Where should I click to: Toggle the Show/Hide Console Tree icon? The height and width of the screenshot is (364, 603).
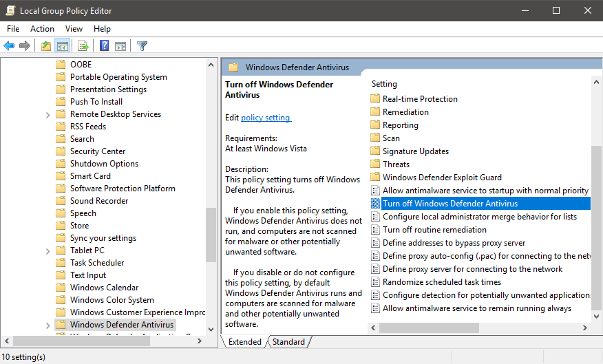pos(63,46)
